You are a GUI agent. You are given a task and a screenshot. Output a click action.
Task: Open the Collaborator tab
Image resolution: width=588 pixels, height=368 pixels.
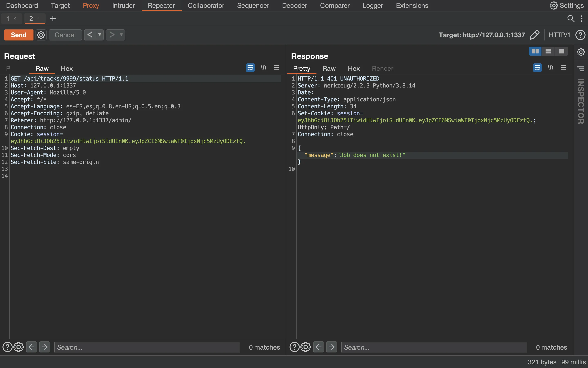point(206,5)
